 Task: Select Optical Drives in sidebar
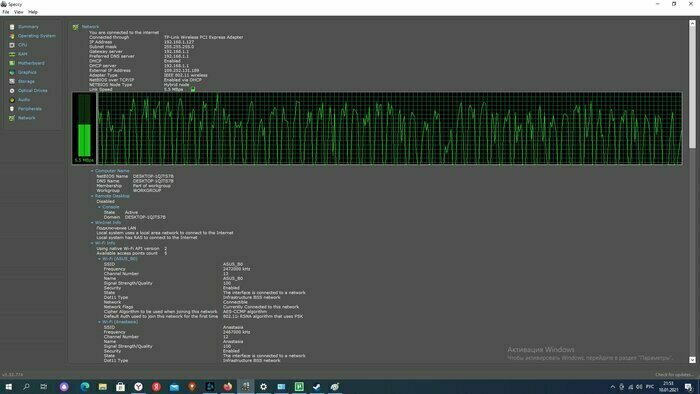pos(33,91)
